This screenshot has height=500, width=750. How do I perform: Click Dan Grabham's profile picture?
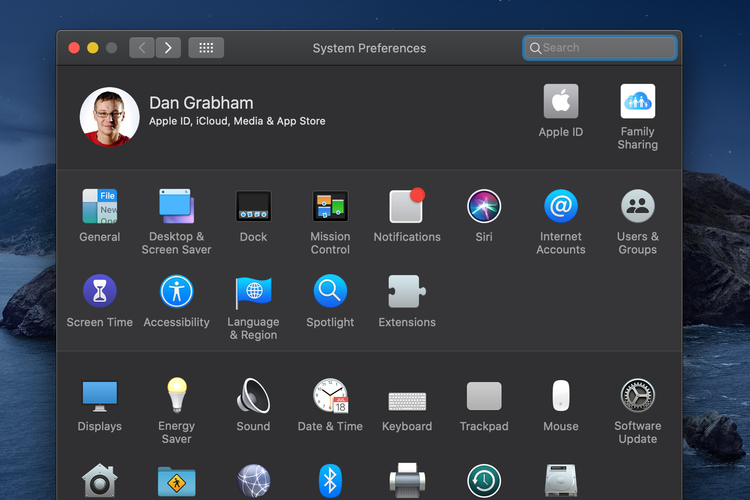coord(110,116)
